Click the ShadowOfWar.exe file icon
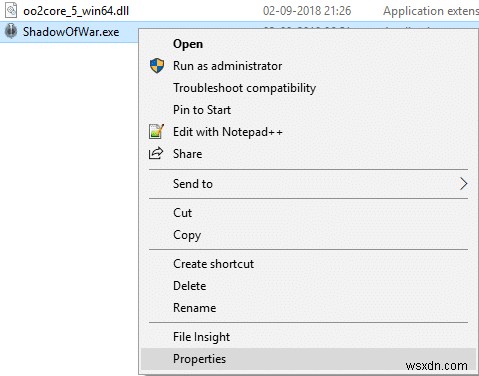The width and height of the screenshot is (479, 376). pyautogui.click(x=11, y=31)
